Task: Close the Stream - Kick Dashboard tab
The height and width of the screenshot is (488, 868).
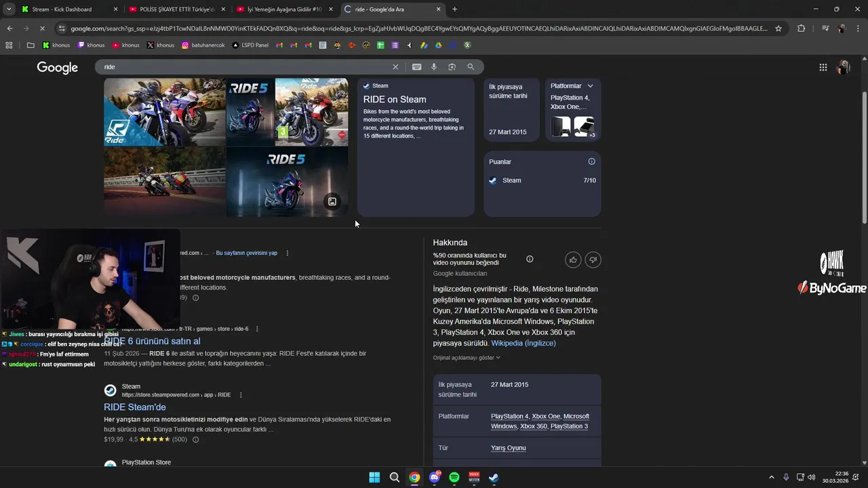Action: point(115,9)
